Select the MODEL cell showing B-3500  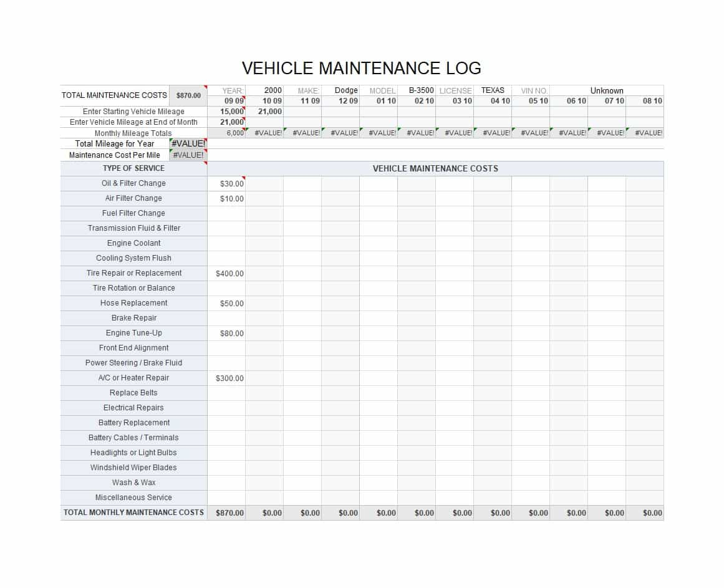420,90
